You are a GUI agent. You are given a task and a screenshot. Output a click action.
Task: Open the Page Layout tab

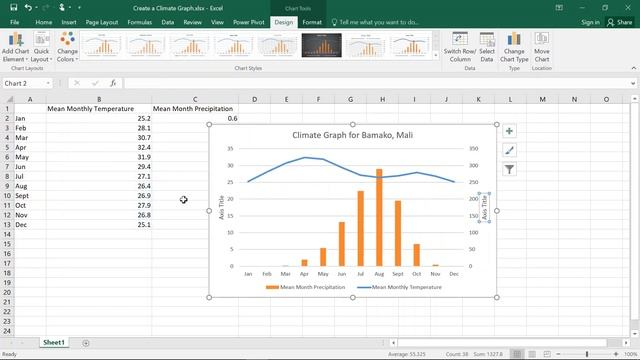click(102, 22)
